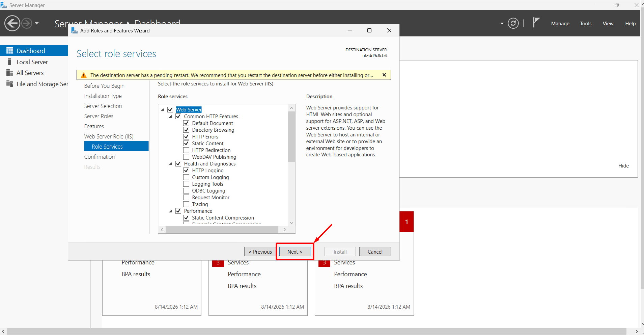
Task: Uncheck HTTP Errors
Action: [186, 137]
